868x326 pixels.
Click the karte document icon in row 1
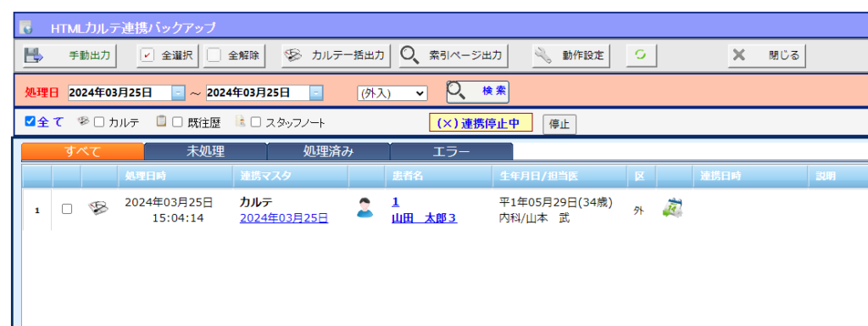(98, 209)
